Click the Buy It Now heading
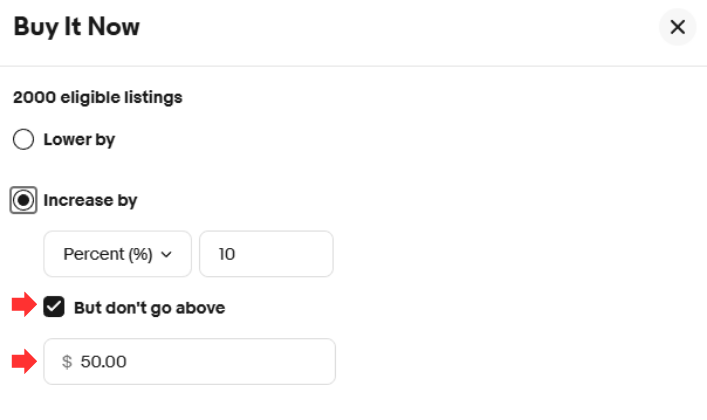The width and height of the screenshot is (707, 420). pyautogui.click(x=76, y=27)
